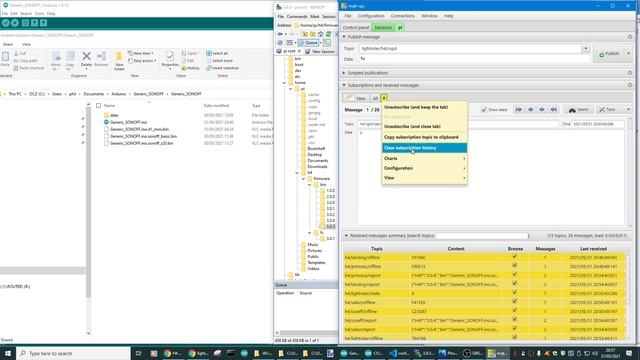This screenshot has width=640, height=360.
Task: Toggle Browse checkbox for hk/princess/report row
Action: click(x=515, y=275)
